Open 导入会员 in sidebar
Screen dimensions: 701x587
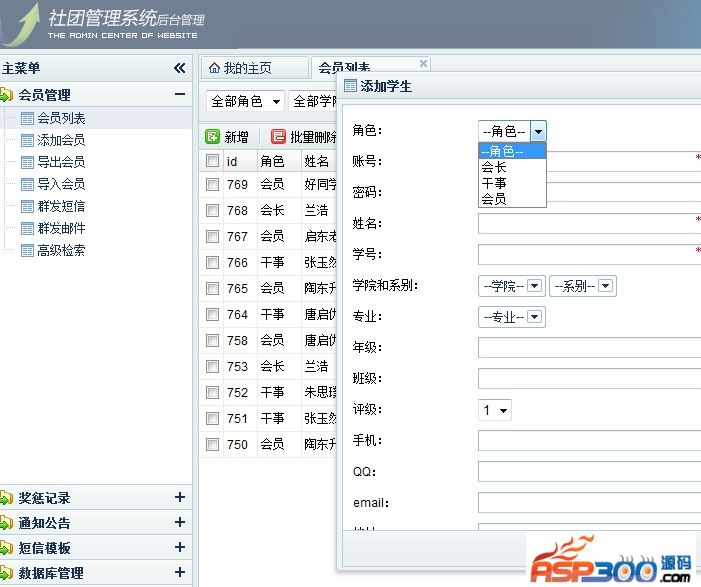tap(61, 184)
